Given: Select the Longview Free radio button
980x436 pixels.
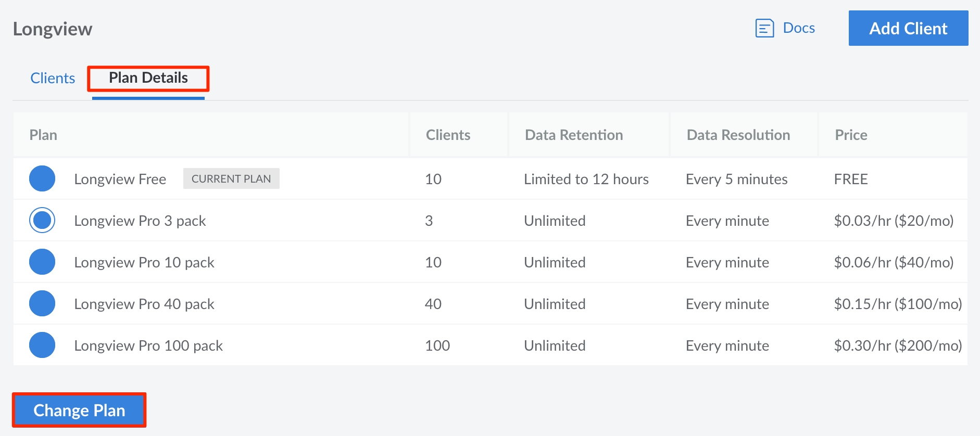Looking at the screenshot, I should 42,178.
